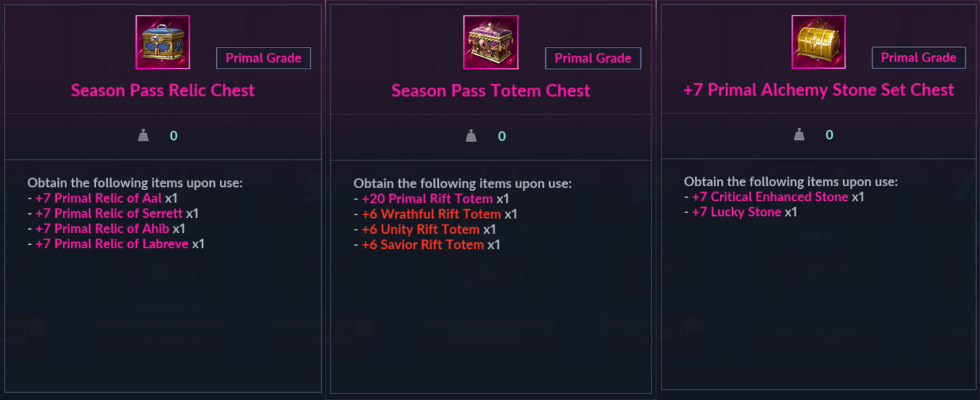980x400 pixels.
Task: Open the +7 Primal Relic of Aal item
Action: [x=98, y=198]
